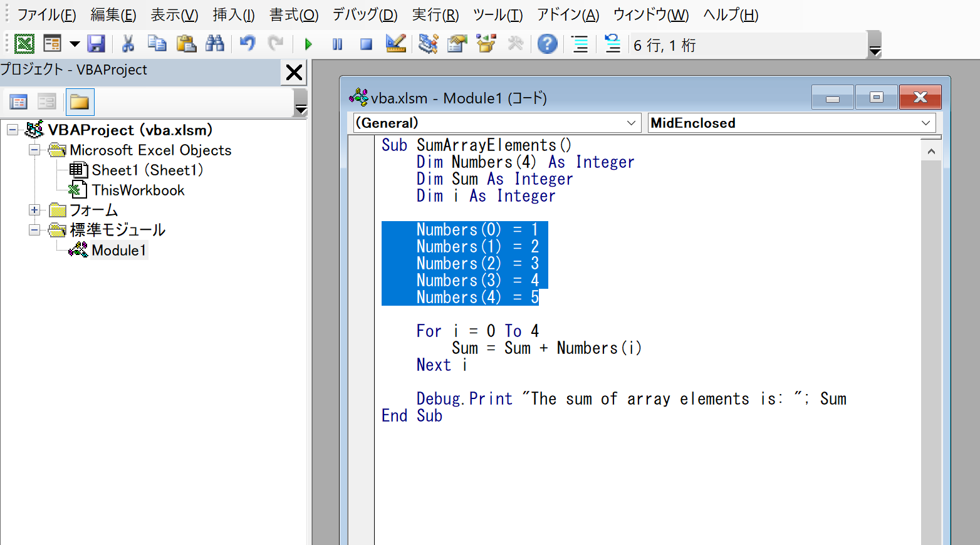Click the End Sub line

point(412,416)
